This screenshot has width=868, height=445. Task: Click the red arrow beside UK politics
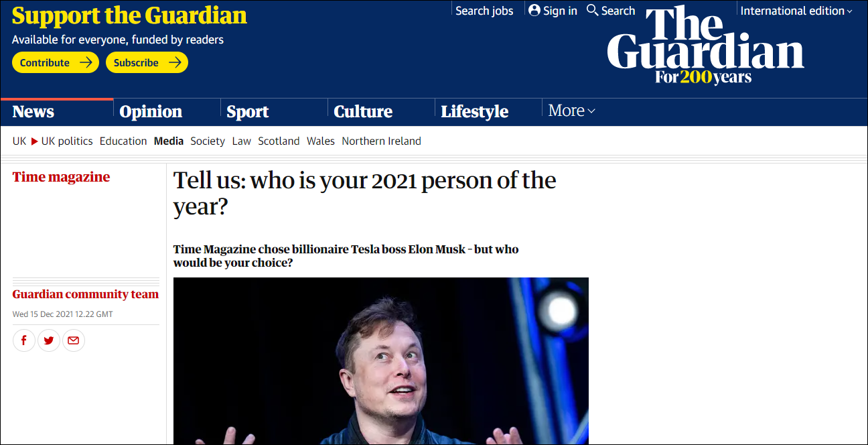coord(34,141)
